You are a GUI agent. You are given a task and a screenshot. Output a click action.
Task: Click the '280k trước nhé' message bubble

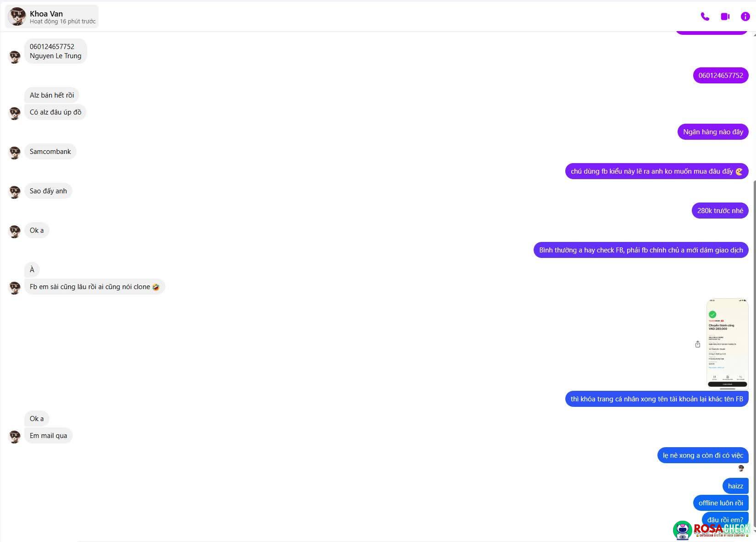[720, 211]
